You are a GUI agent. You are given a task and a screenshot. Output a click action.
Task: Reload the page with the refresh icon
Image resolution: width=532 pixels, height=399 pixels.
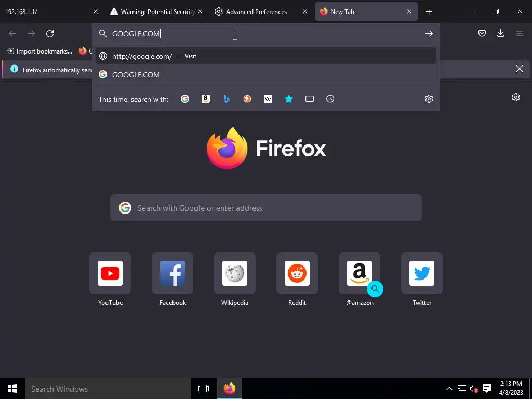[50, 34]
